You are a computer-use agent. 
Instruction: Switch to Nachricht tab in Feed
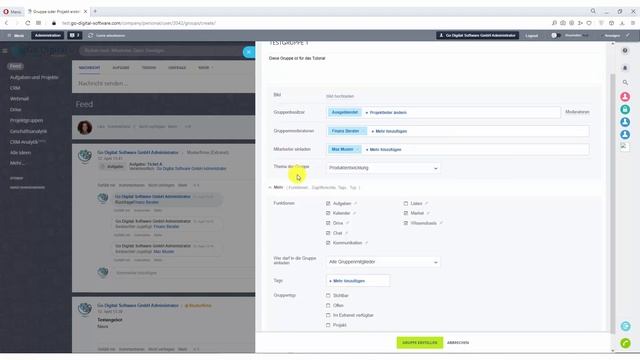(89, 68)
